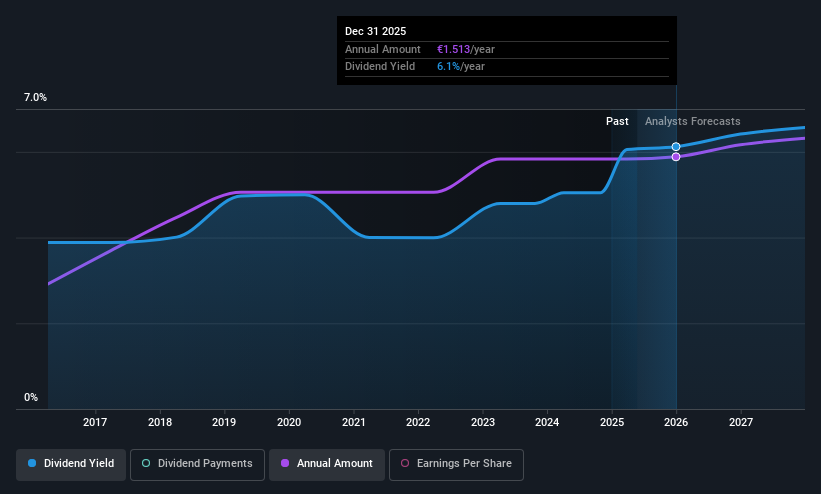Click the 2021 x-axis label
Viewport: 821px width, 494px height.
tap(353, 422)
